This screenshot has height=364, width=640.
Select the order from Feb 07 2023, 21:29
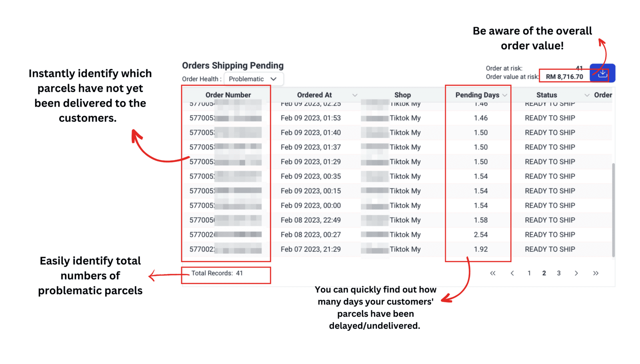[397, 249]
